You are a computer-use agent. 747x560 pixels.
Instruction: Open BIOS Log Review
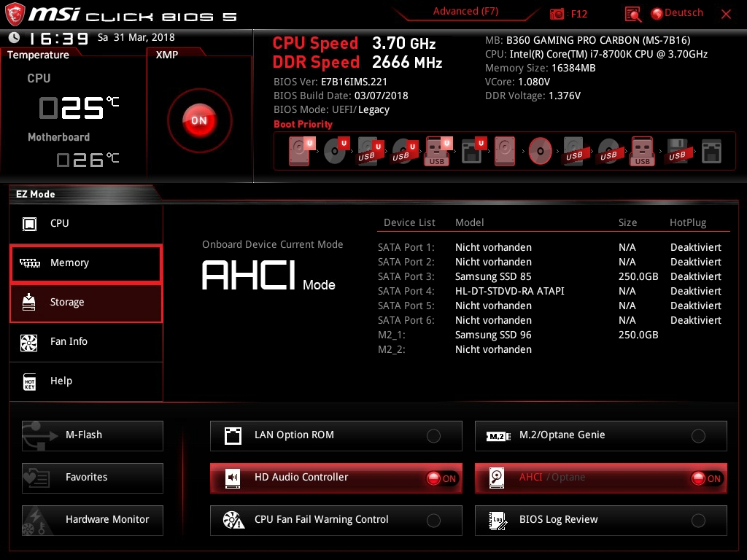[601, 521]
